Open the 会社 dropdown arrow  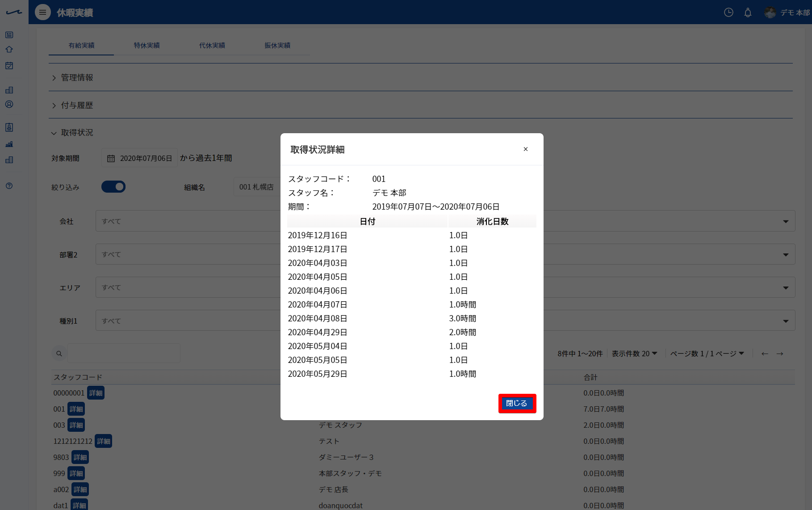786,222
